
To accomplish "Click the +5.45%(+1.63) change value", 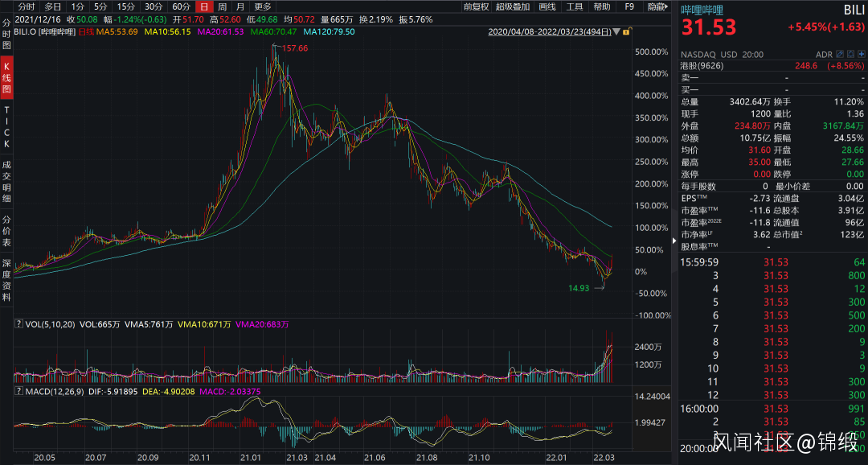I will [x=826, y=27].
